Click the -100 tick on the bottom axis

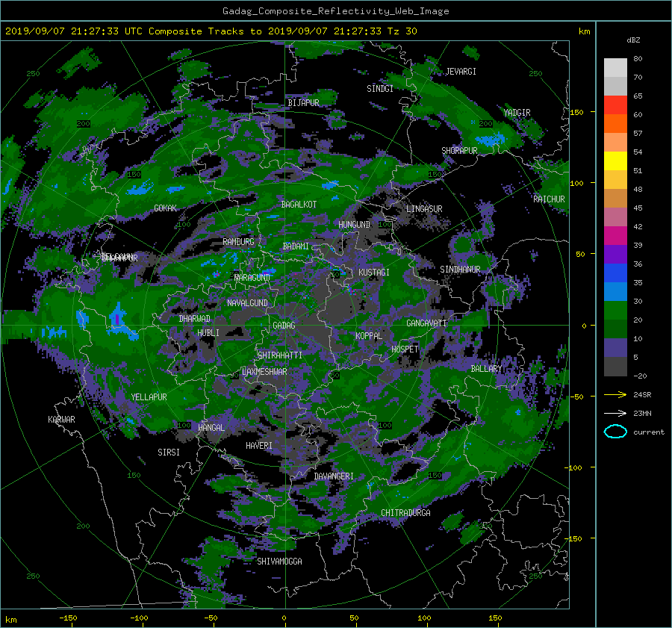[139, 618]
